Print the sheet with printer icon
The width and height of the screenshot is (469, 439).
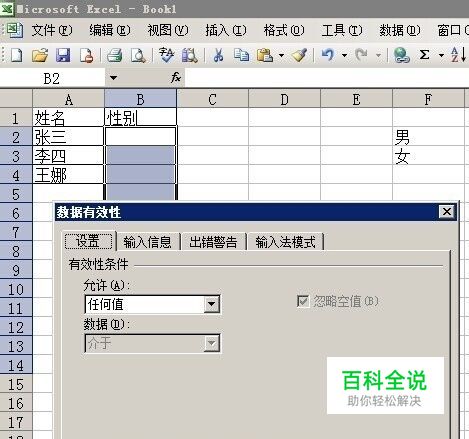coord(115,55)
